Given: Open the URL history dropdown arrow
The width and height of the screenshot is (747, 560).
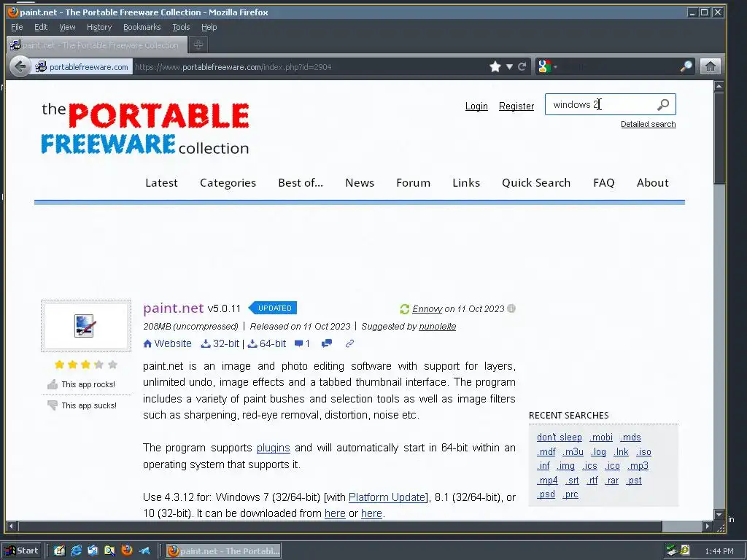Looking at the screenshot, I should click(x=509, y=66).
